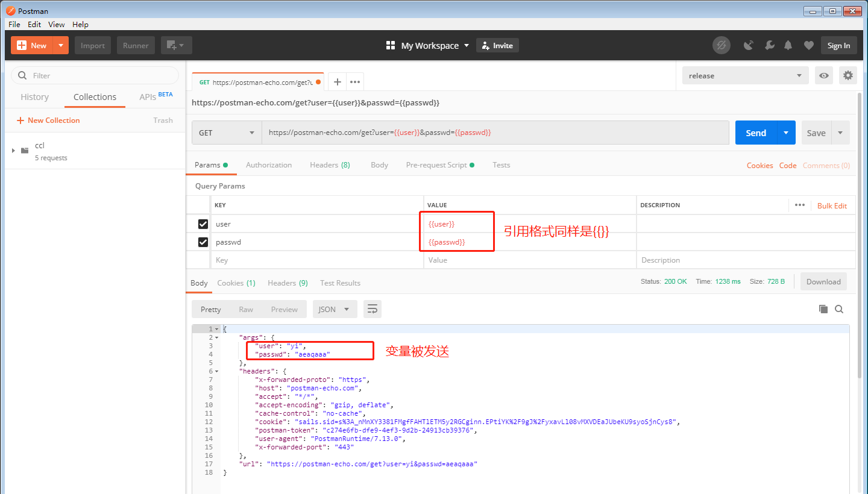The width and height of the screenshot is (868, 494).
Task: Click the request URL input field
Action: (x=495, y=133)
